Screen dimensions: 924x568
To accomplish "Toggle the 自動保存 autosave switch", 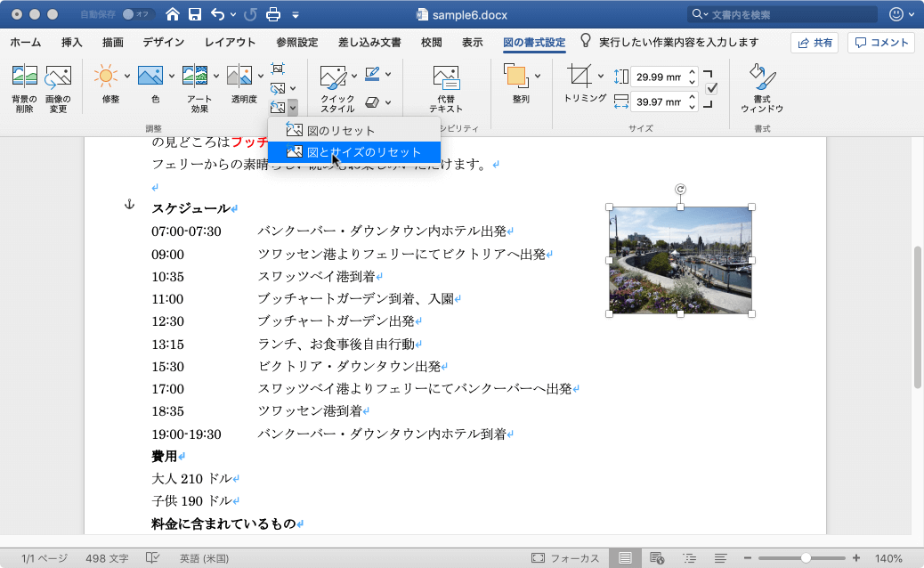I will tap(136, 14).
